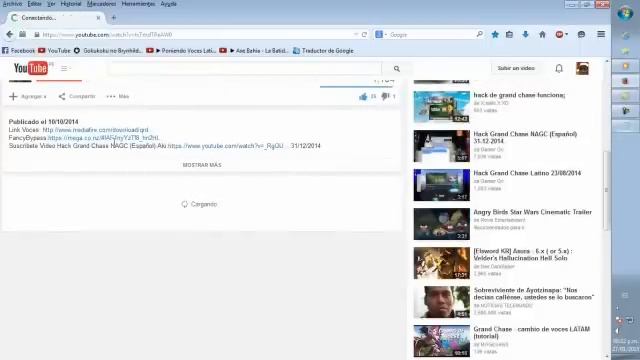Open the YouTube bookmark
This screenshot has width=640, height=360.
click(54, 51)
